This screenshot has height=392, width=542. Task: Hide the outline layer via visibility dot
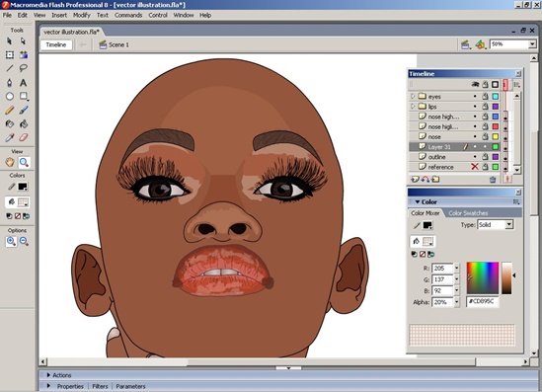tap(475, 157)
